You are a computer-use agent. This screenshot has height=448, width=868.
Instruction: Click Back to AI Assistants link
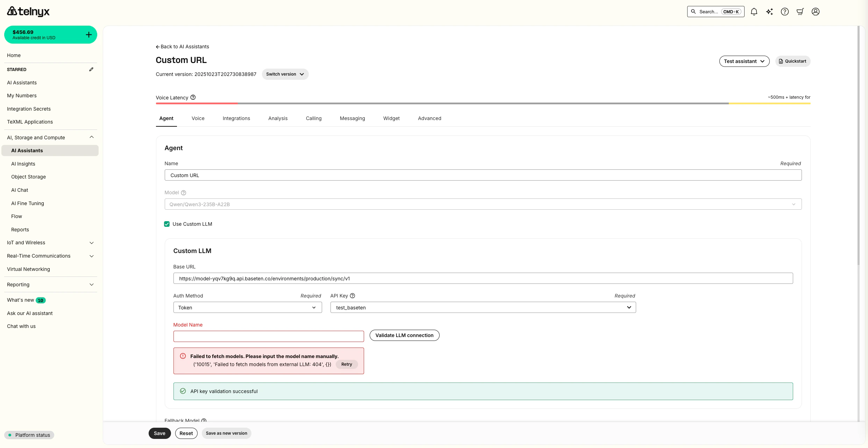[182, 46]
